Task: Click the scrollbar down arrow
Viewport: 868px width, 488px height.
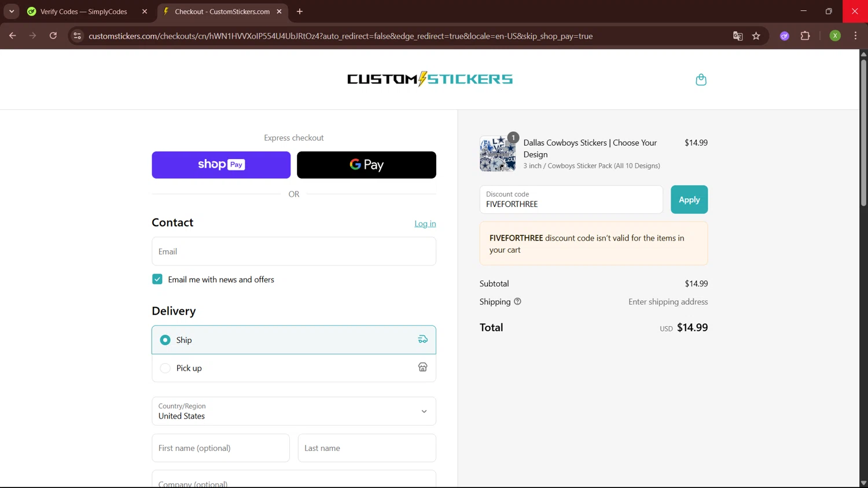Action: (863, 483)
